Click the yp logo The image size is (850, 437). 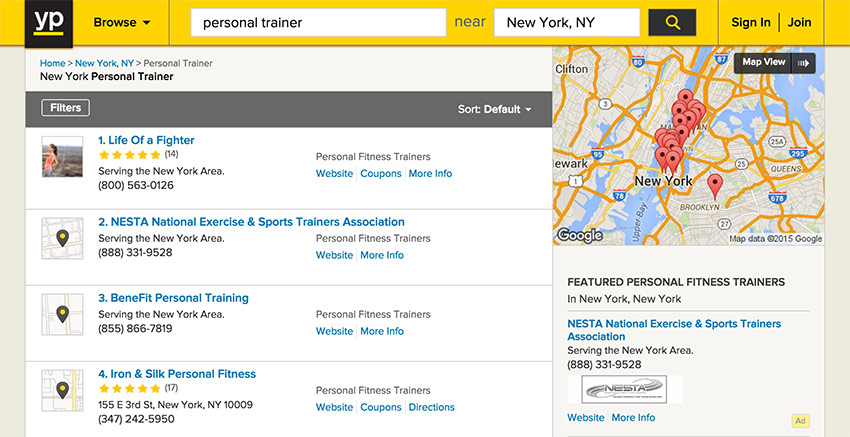49,23
